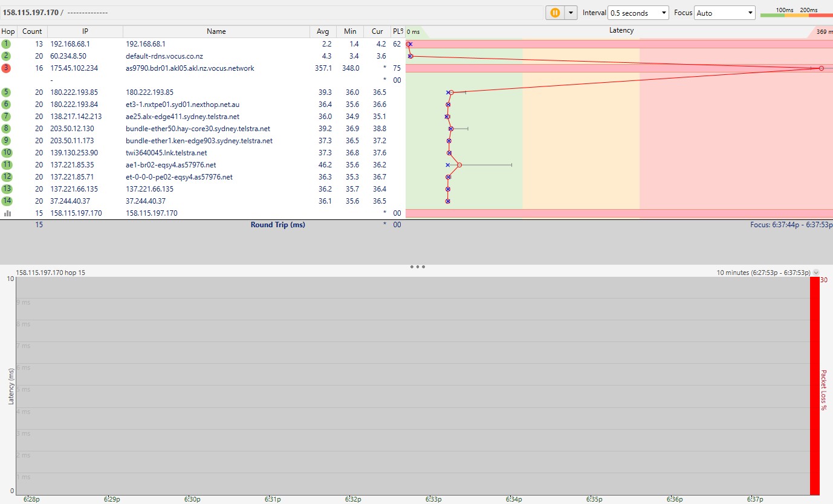Click the Count column header

[32, 31]
